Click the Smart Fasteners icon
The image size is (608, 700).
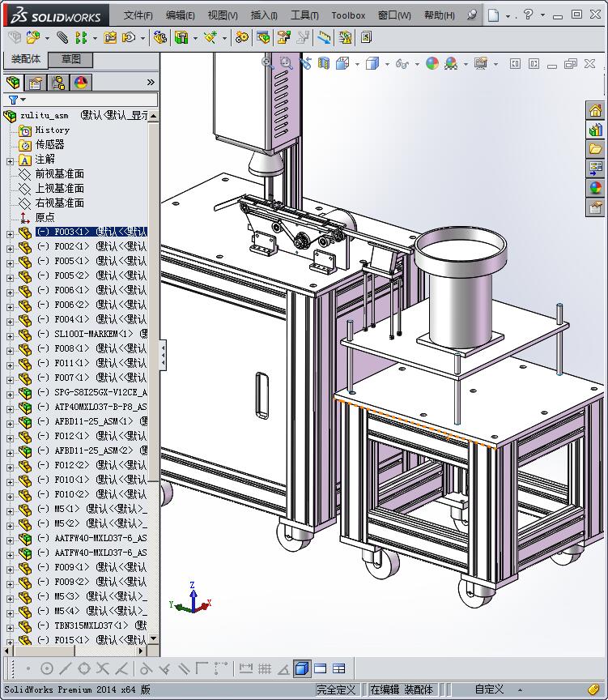coord(110,37)
